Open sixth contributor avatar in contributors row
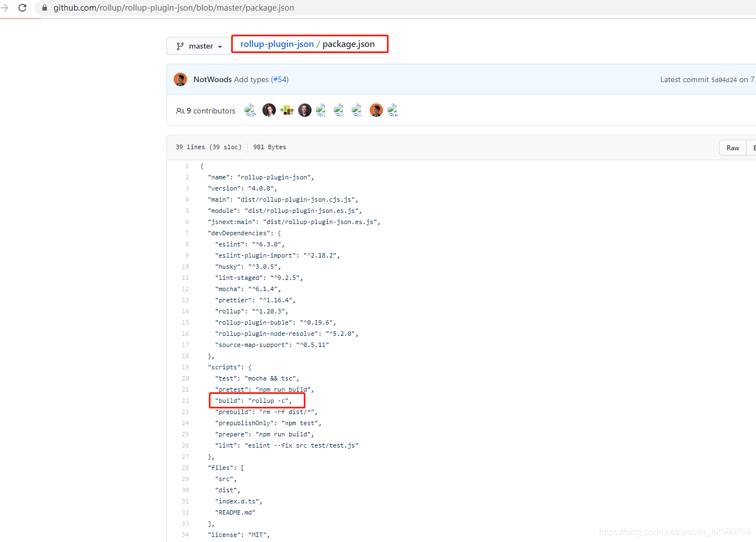 (339, 110)
